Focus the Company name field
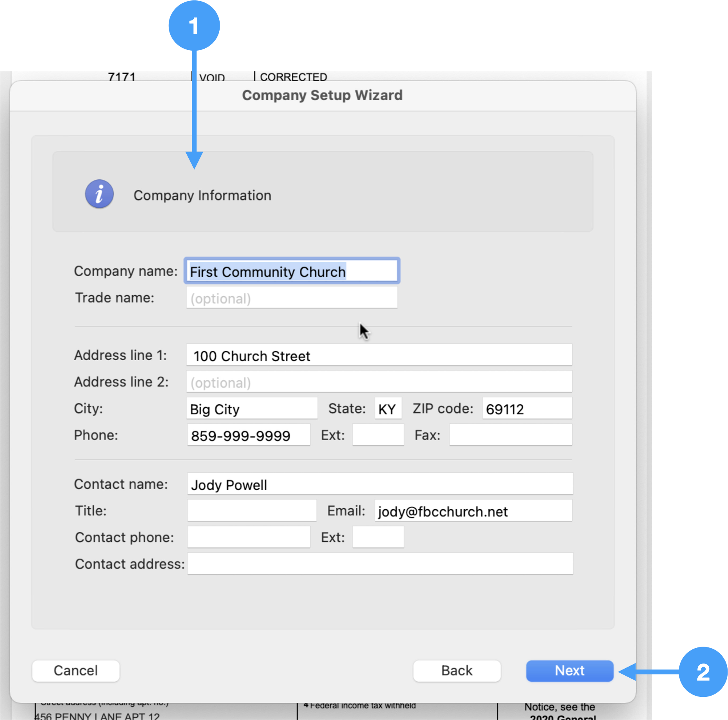Viewport: 728px width, 720px height. coord(291,271)
